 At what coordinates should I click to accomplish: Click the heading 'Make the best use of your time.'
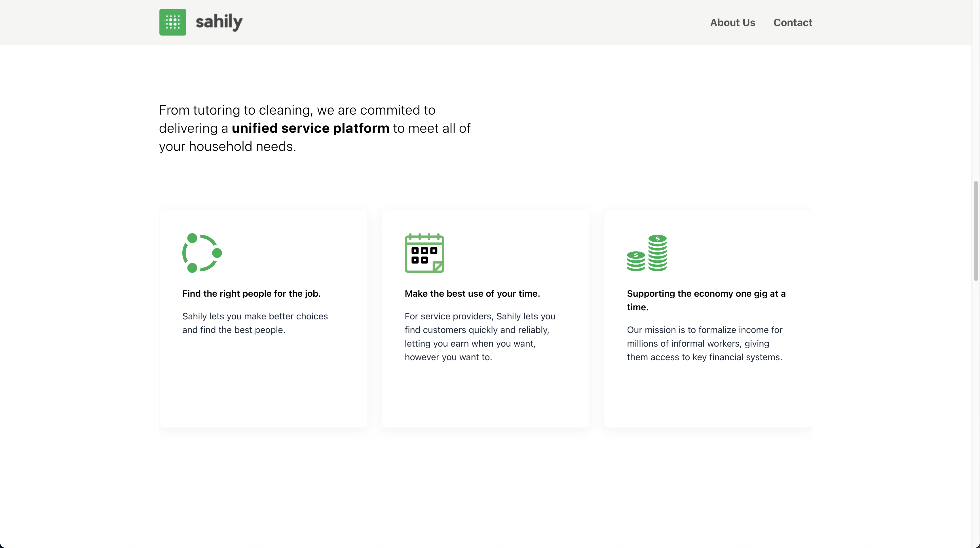472,293
